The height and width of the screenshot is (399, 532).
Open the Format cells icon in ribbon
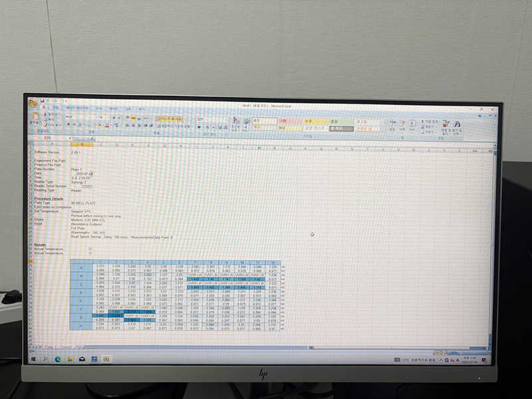[x=412, y=123]
